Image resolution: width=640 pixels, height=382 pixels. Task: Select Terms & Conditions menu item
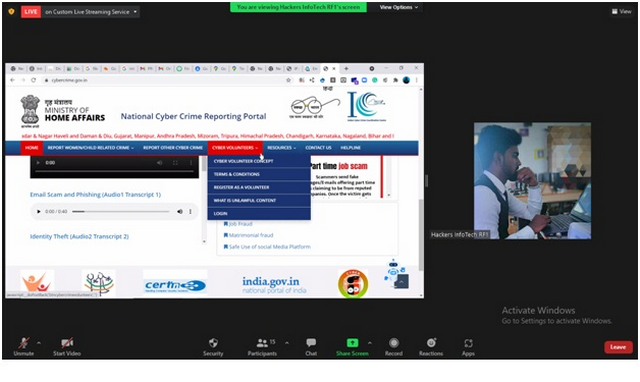pyautogui.click(x=259, y=174)
